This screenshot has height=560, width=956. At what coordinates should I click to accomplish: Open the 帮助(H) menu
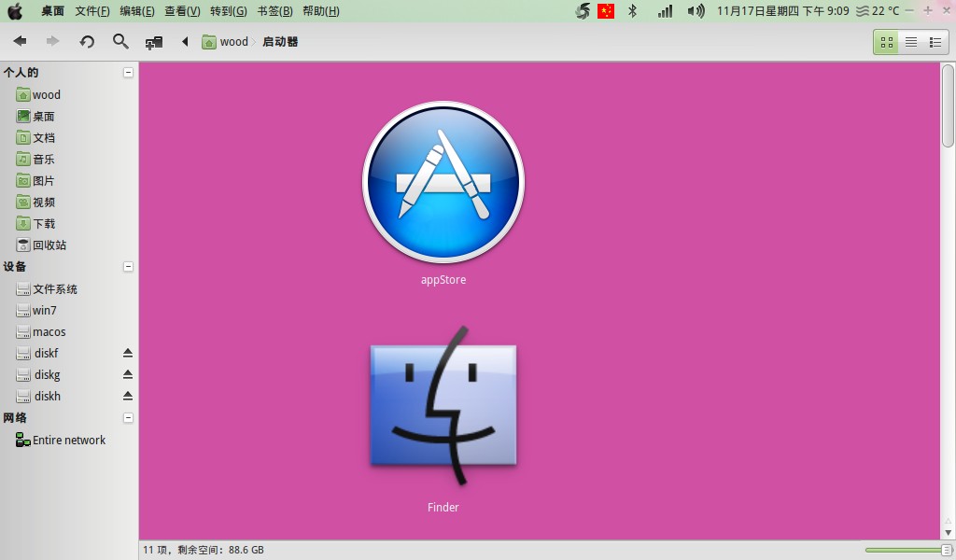(321, 11)
